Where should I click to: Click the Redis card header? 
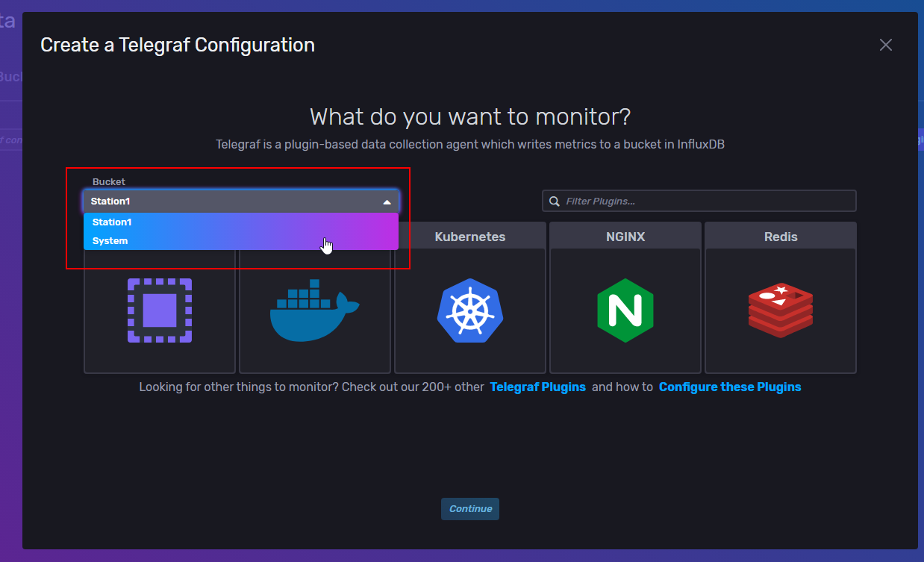click(x=781, y=237)
